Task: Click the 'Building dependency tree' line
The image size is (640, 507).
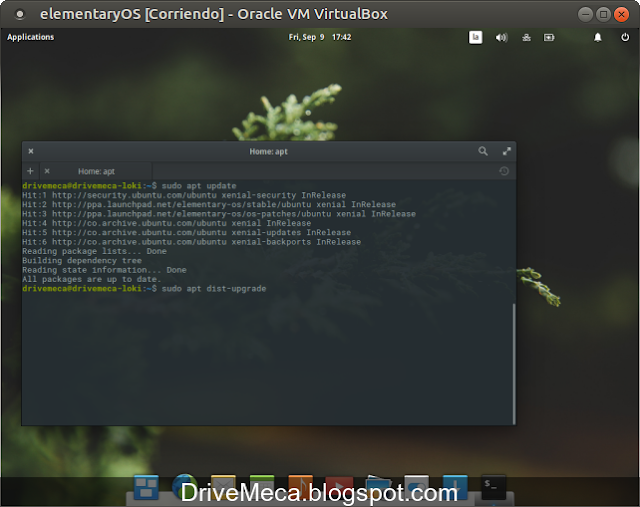Action: coord(82,260)
